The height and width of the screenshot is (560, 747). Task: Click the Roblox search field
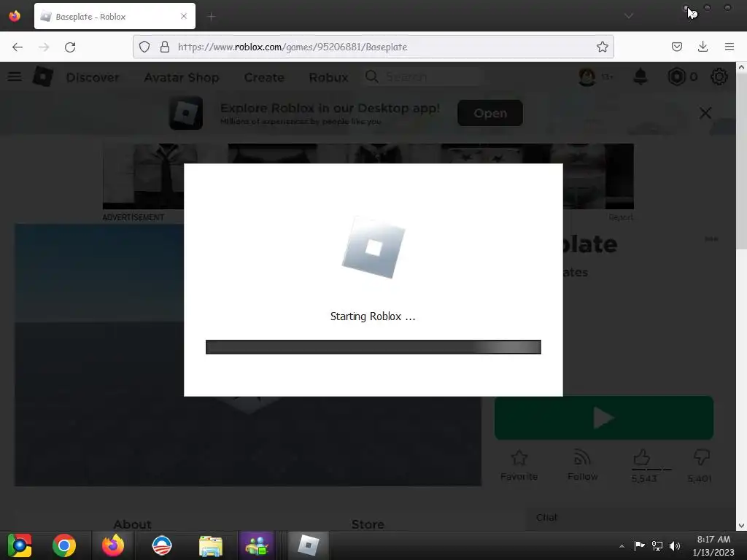(x=424, y=77)
